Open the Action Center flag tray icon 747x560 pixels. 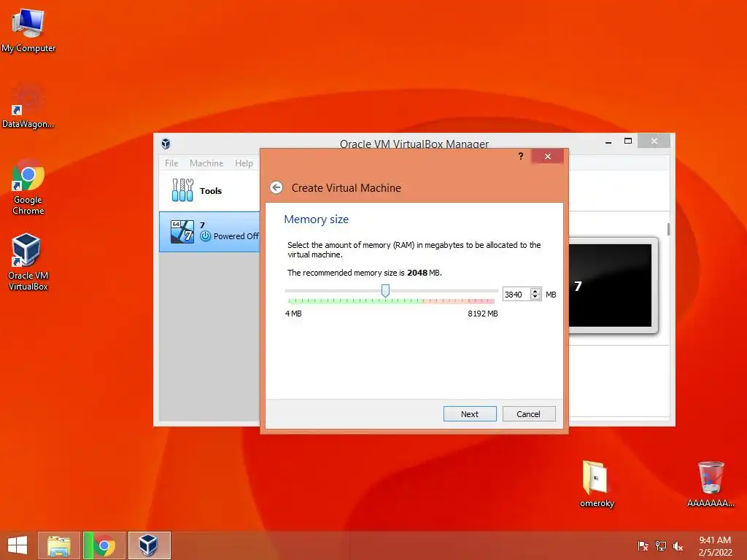(x=643, y=546)
